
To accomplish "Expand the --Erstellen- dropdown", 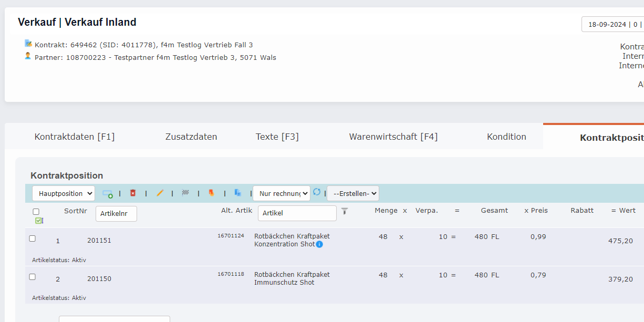I will 352,193.
